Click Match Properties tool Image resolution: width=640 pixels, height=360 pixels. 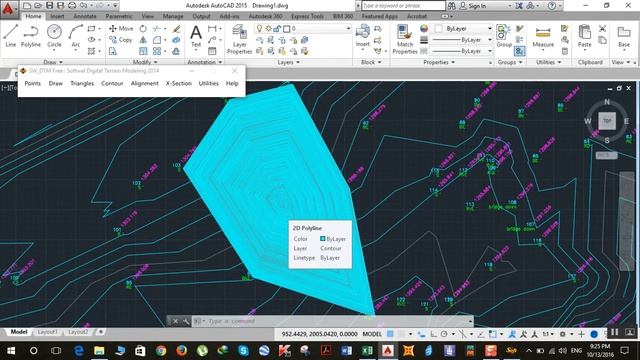pyautogui.click(x=404, y=39)
